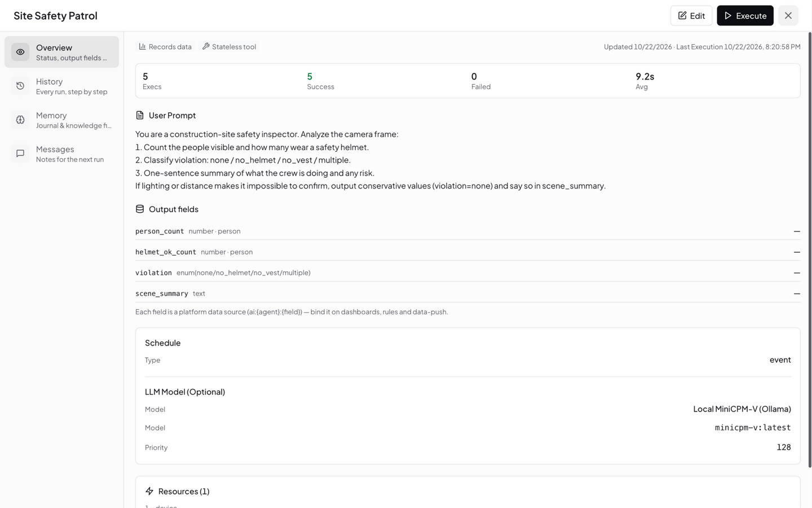The image size is (812, 508).
Task: Click the violation field name
Action: point(153,273)
